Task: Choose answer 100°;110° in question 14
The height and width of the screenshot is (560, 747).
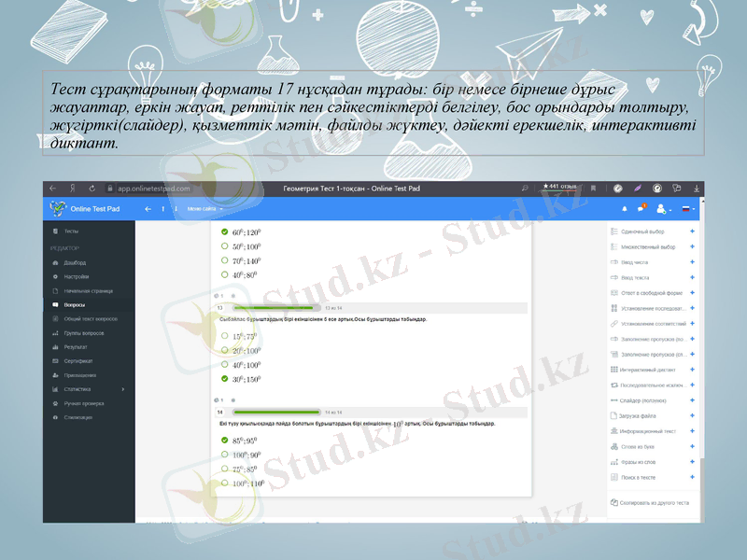Action: click(x=224, y=483)
